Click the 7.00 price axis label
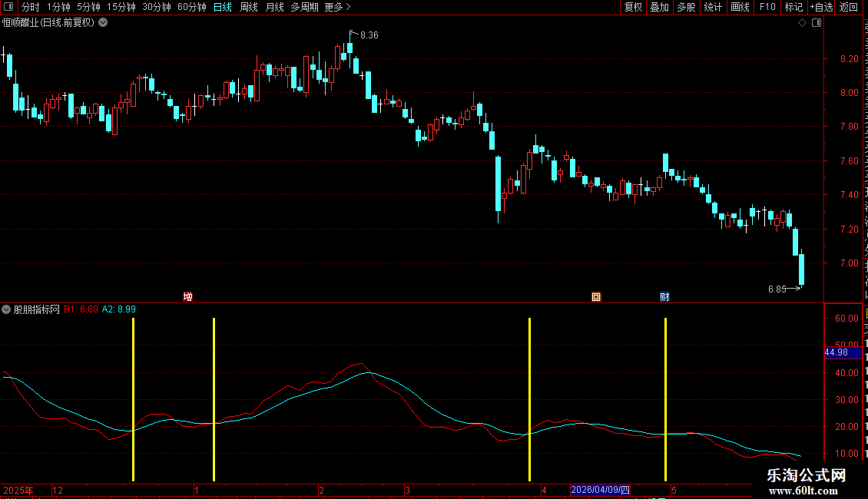 pos(849,263)
